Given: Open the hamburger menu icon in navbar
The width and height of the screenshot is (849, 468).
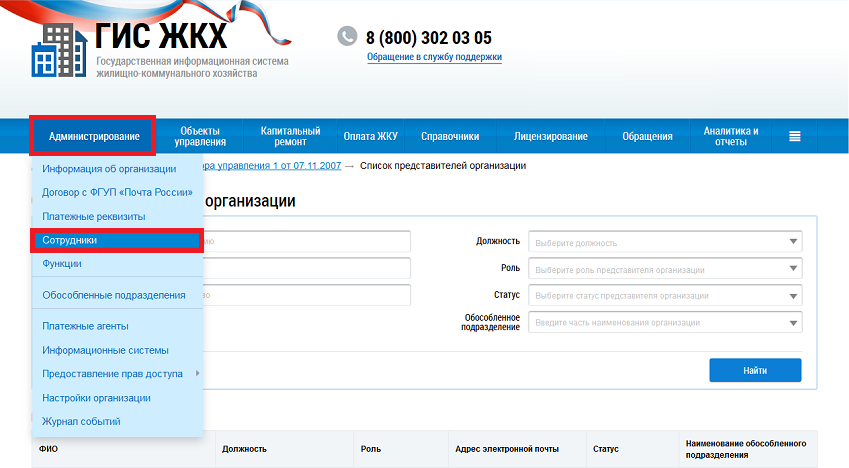Looking at the screenshot, I should point(795,136).
